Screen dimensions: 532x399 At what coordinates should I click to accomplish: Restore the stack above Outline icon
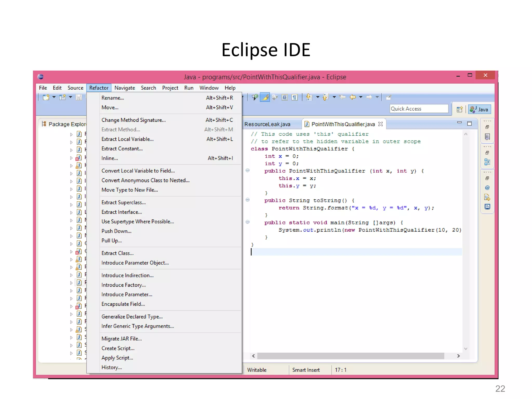pos(487,153)
